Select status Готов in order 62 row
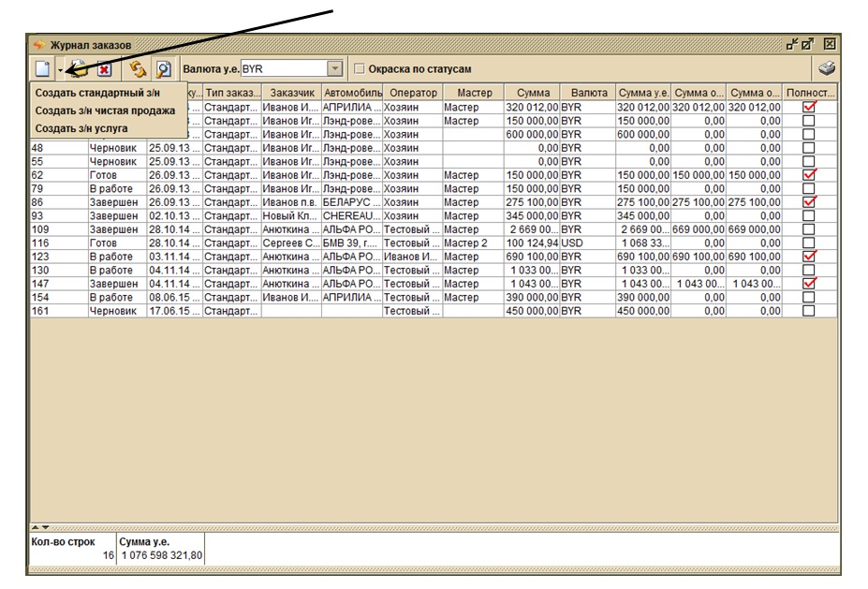Screen dimensions: 868x589 click(117, 175)
